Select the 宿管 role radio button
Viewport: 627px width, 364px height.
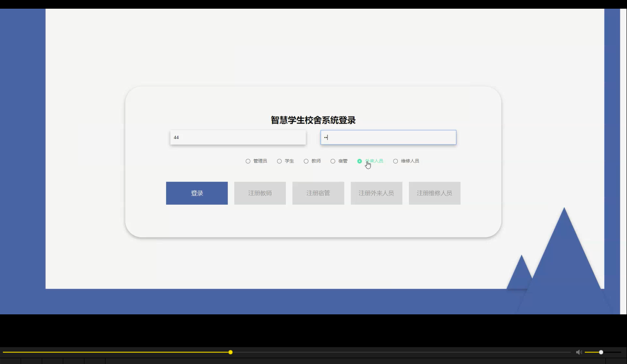point(333,161)
